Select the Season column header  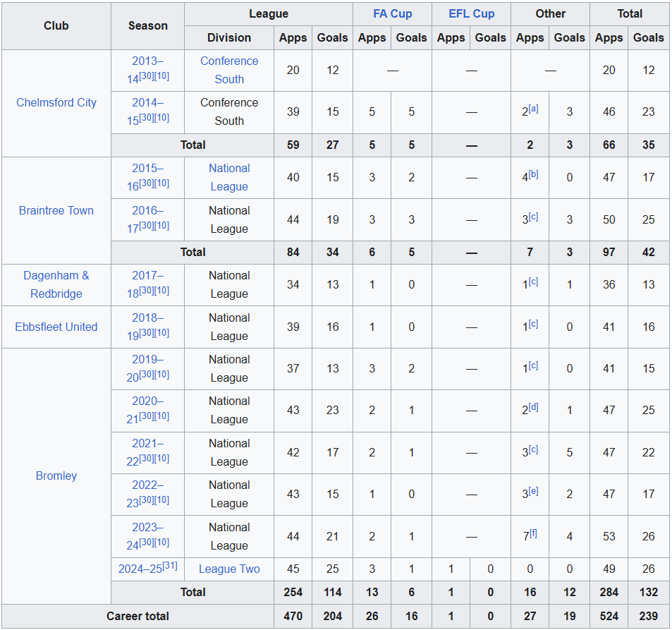tap(148, 25)
